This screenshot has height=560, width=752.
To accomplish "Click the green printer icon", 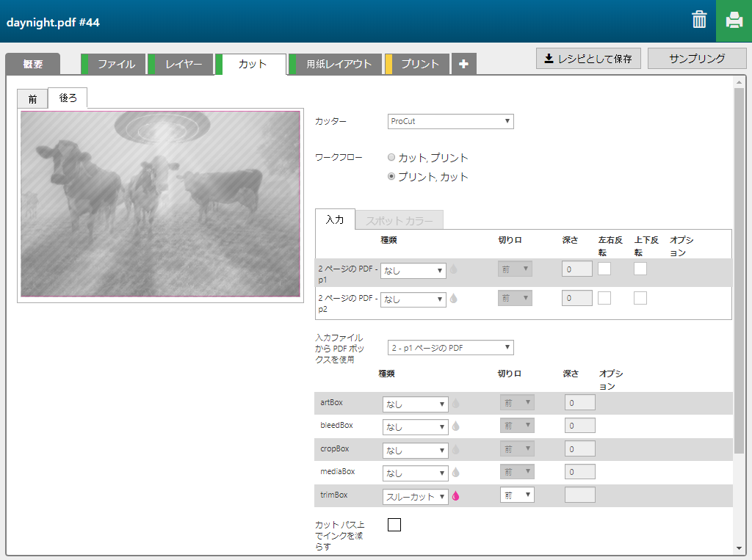I will tap(734, 21).
